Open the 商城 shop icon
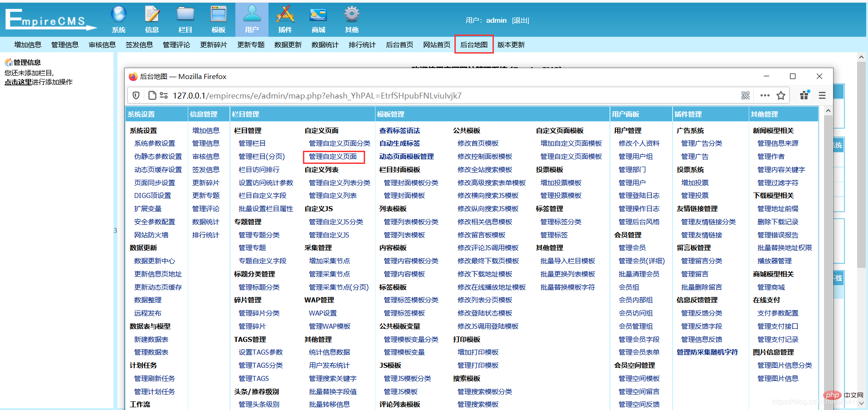This screenshot has width=868, height=410. pos(318,15)
